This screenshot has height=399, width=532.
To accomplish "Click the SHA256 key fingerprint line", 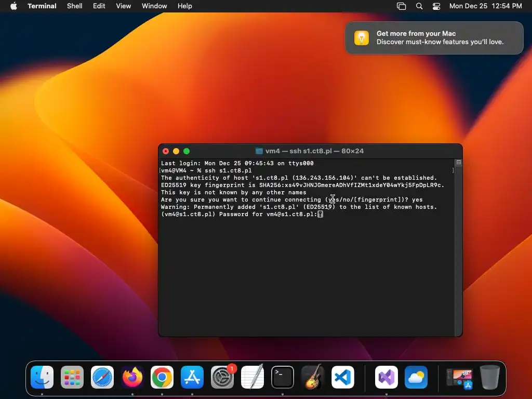I will tap(303, 185).
